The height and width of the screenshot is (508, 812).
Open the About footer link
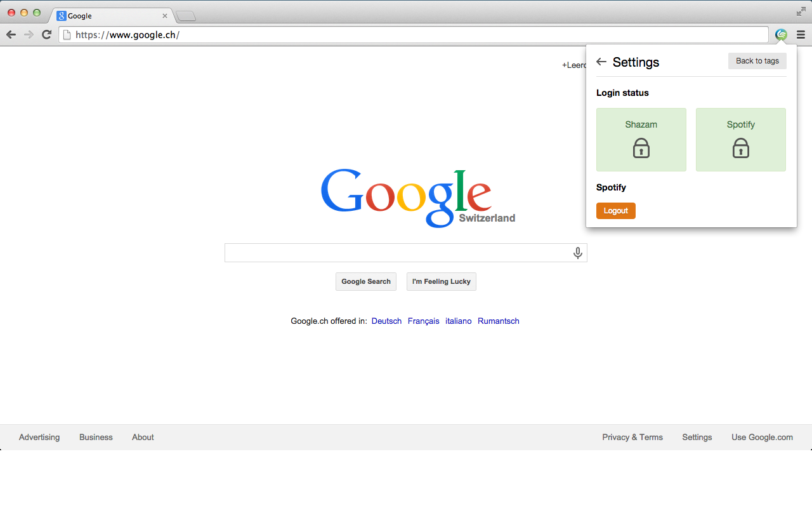143,437
